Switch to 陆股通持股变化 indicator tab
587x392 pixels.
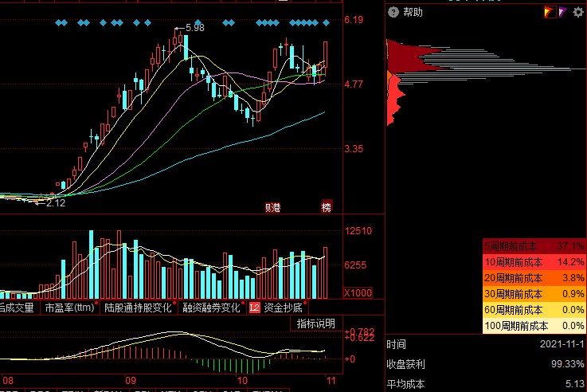click(x=139, y=307)
